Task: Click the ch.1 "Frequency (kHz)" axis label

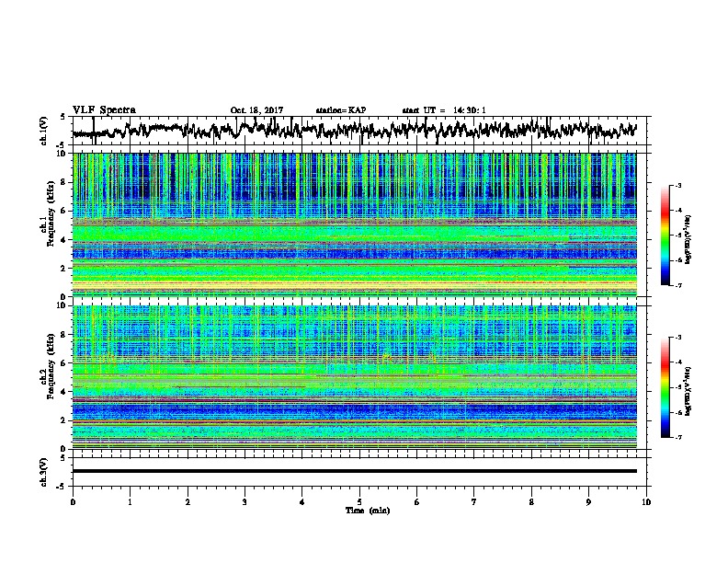Action: click(51, 213)
